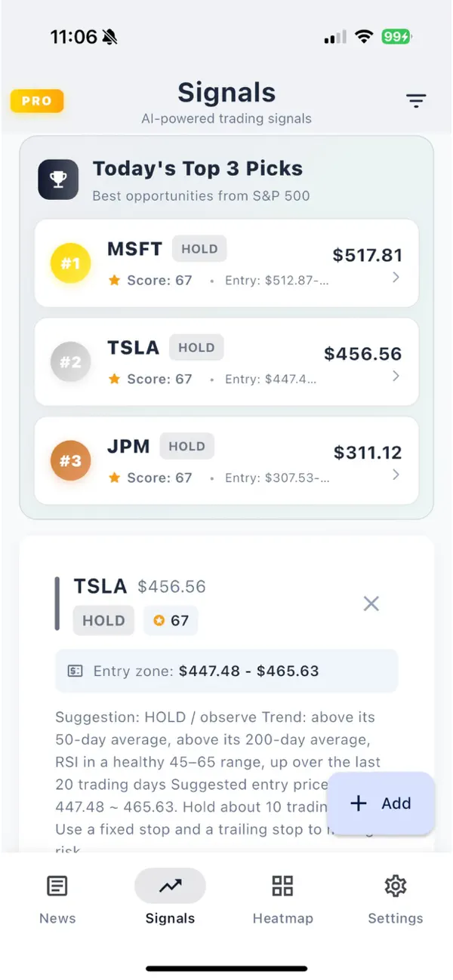Open the filter menu icon
Image resolution: width=453 pixels, height=980 pixels.
[x=416, y=100]
